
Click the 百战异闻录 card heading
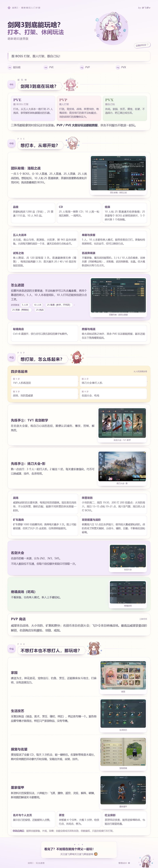pyautogui.click(x=89, y=253)
